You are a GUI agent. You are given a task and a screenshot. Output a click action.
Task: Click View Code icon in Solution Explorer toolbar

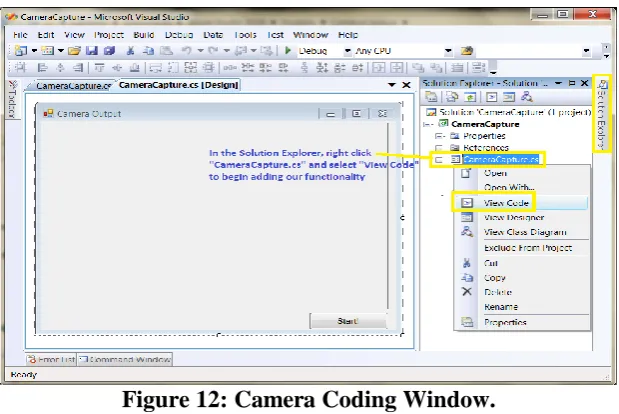point(491,97)
